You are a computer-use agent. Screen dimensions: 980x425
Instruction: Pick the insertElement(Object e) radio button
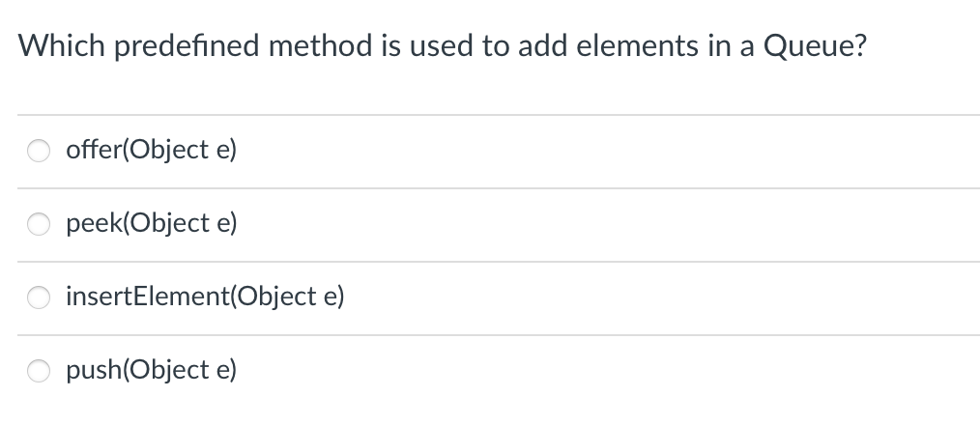pos(39,297)
